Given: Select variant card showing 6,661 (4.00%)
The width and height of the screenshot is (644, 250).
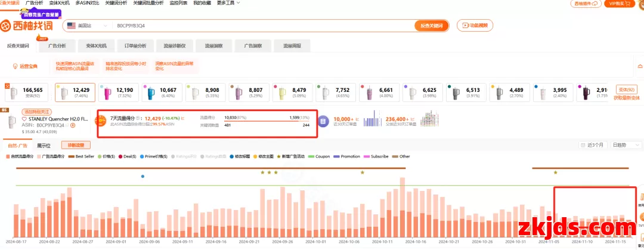Looking at the screenshot, I should pos(378,92).
